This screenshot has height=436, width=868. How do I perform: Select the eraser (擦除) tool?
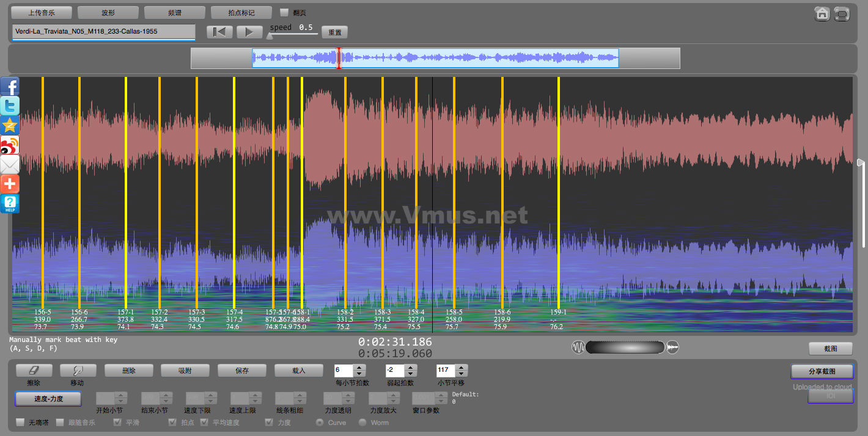34,370
